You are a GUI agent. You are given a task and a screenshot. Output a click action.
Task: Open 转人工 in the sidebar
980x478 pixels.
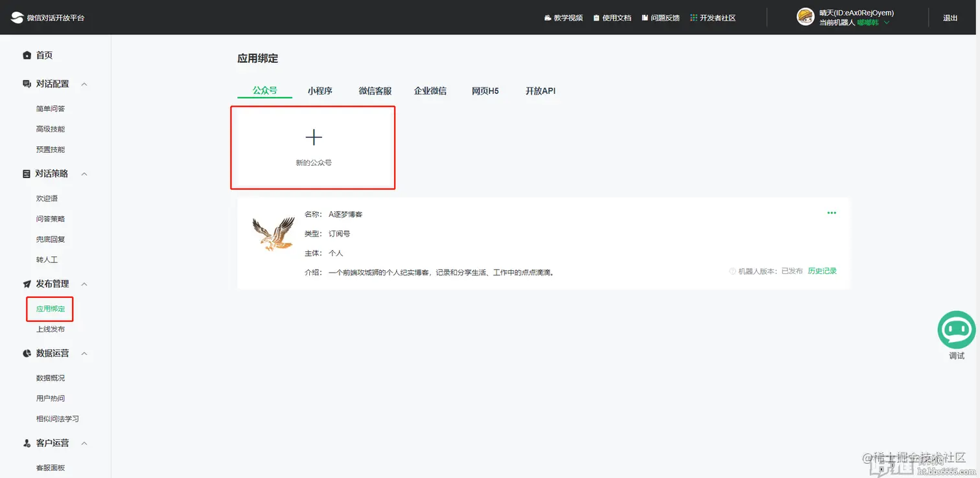click(x=47, y=260)
